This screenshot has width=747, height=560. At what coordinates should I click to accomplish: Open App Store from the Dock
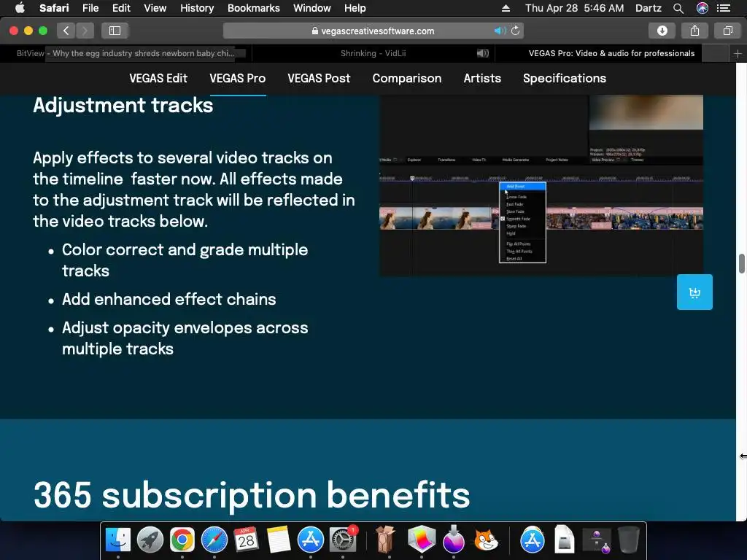(x=311, y=540)
